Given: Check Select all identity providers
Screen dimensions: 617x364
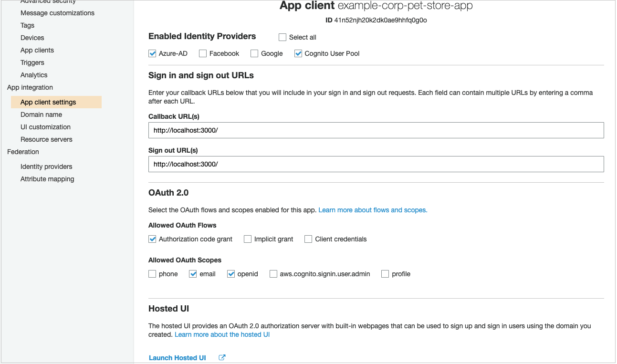Looking at the screenshot, I should pyautogui.click(x=282, y=37).
